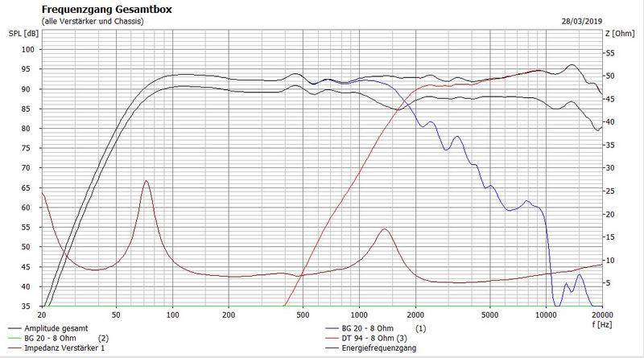Select the Impedanz Verstärker 1 legend entry
This screenshot has width=644, height=358.
coord(64,348)
